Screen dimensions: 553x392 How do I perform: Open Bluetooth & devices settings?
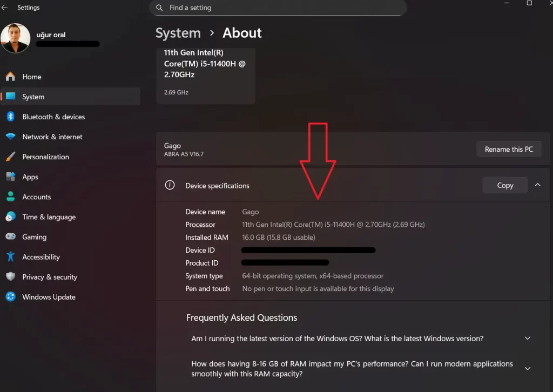coord(53,117)
